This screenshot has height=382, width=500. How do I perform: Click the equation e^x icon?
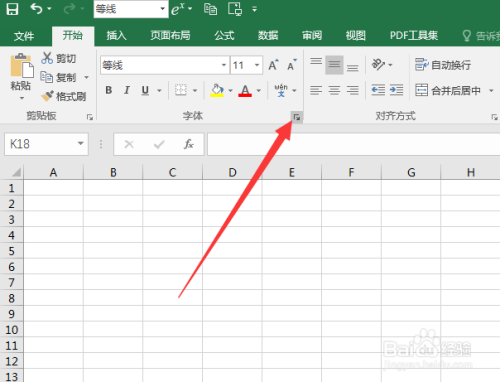click(x=178, y=9)
